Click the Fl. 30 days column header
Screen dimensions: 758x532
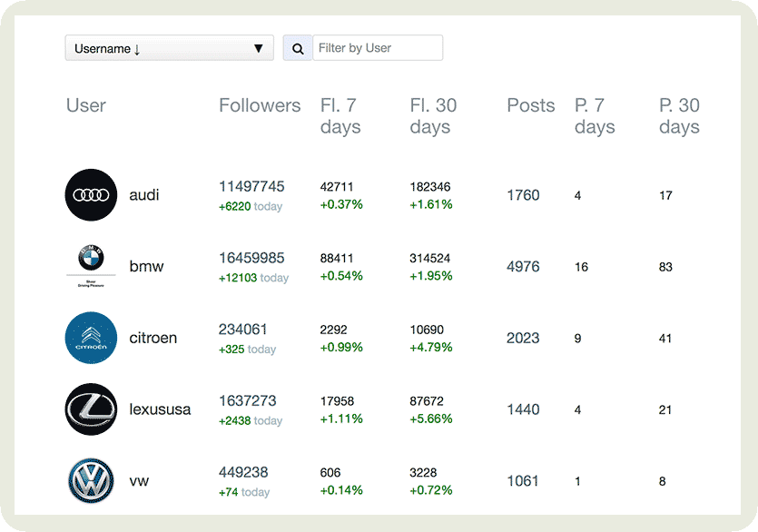pos(430,116)
